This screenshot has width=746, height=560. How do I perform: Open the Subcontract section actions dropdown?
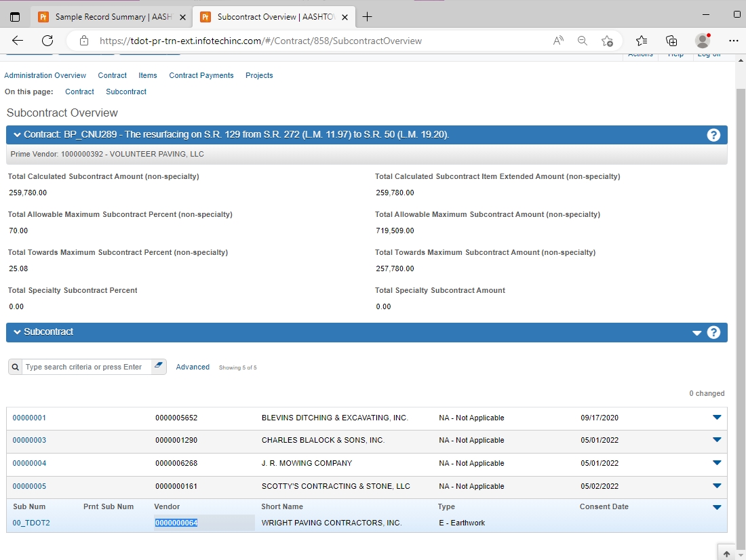coord(696,333)
